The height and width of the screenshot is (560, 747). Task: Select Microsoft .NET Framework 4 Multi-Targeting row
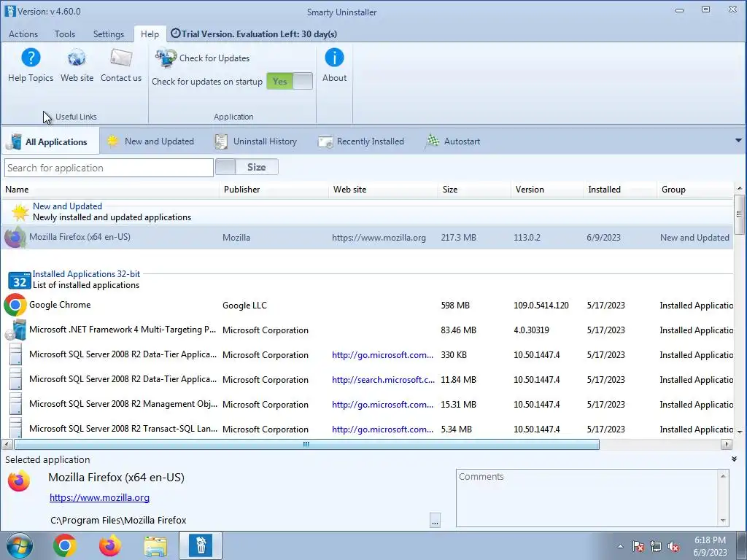click(368, 330)
